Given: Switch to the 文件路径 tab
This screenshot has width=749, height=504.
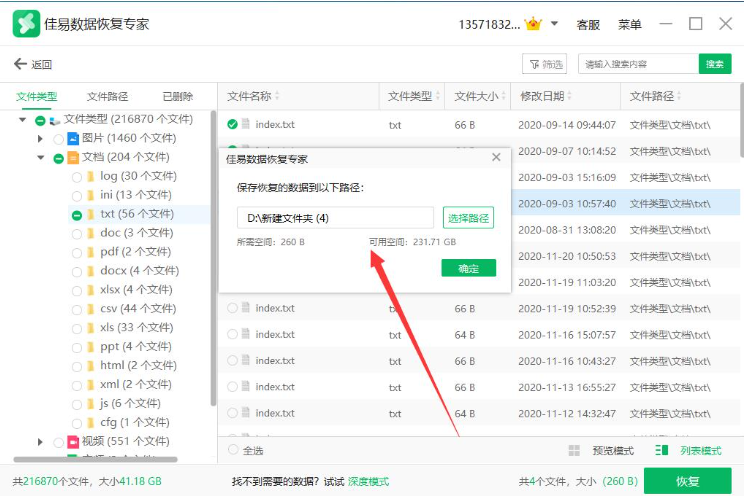Looking at the screenshot, I should 107,97.
